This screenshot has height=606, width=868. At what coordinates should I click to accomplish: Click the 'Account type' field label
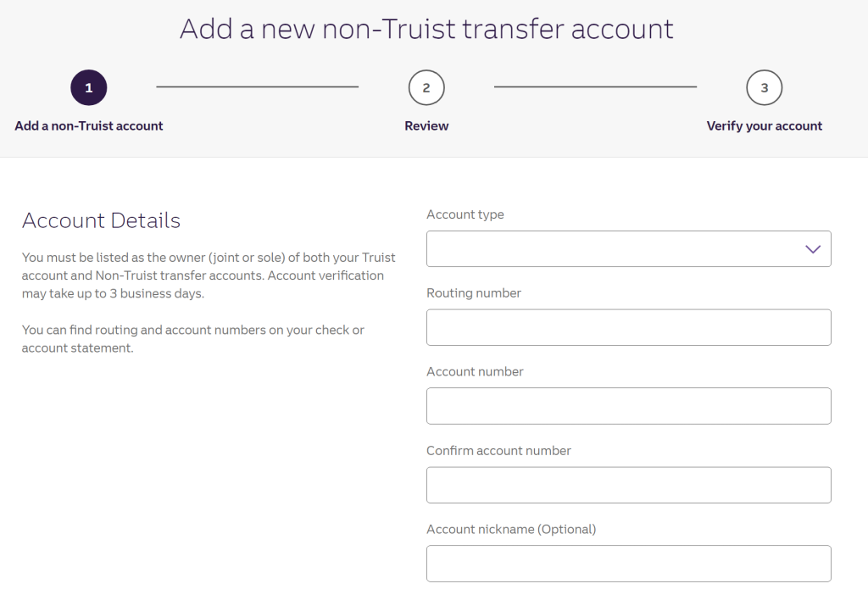465,214
